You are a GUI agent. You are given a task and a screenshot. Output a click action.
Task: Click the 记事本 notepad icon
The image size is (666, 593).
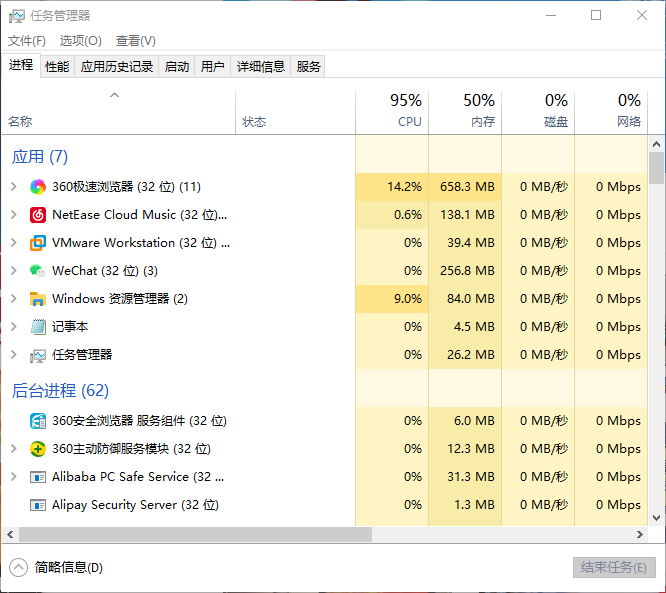(x=38, y=327)
